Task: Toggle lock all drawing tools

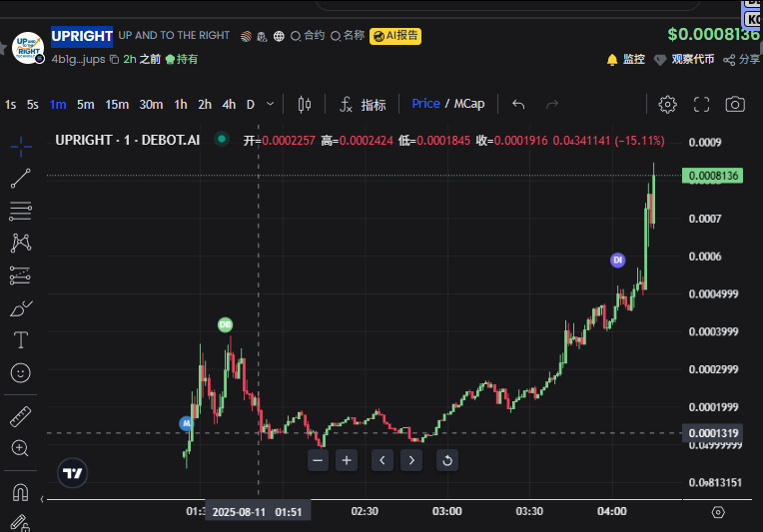Action: 20,523
